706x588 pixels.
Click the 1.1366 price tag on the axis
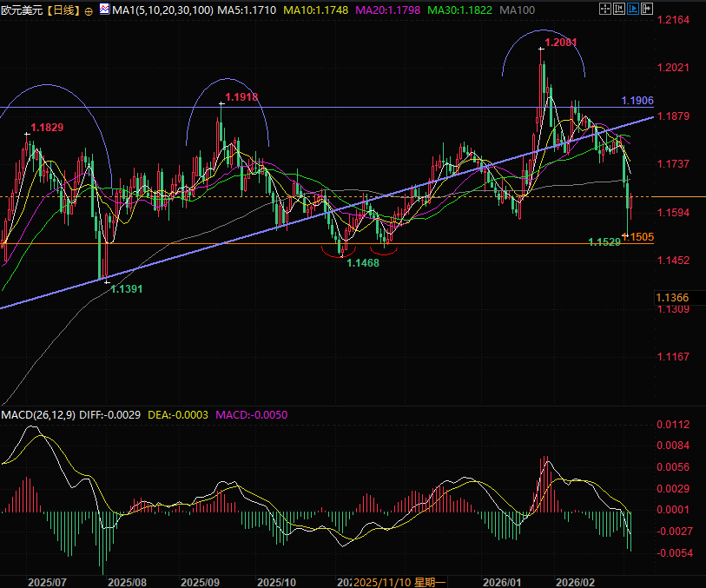tap(675, 298)
